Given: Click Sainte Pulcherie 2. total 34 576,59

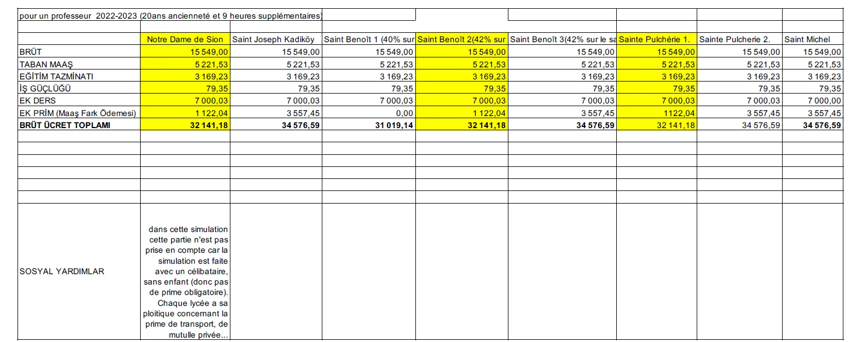Looking at the screenshot, I should [x=739, y=125].
